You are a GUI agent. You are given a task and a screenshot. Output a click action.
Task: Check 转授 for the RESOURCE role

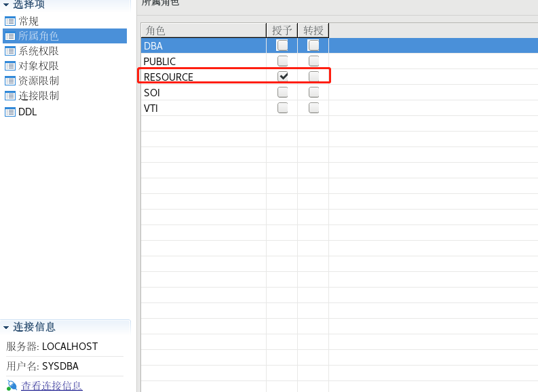point(313,76)
